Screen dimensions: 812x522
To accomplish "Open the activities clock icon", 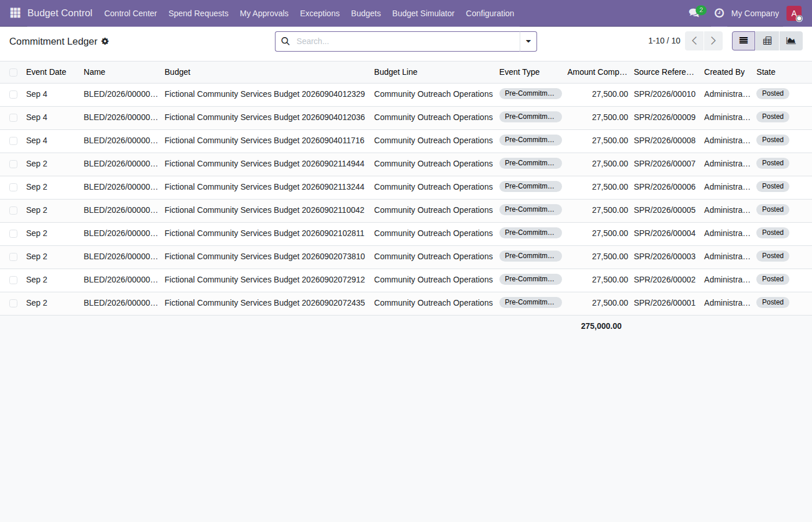I will (x=719, y=13).
